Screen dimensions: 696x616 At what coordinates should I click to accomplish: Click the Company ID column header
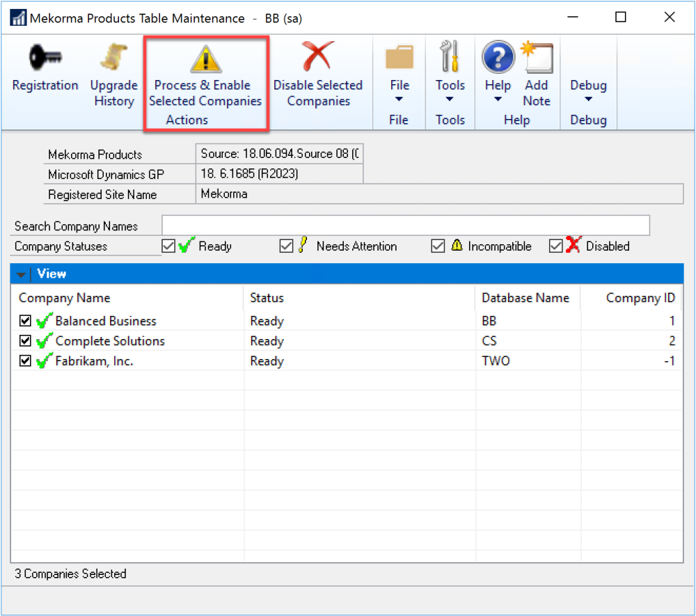(640, 298)
